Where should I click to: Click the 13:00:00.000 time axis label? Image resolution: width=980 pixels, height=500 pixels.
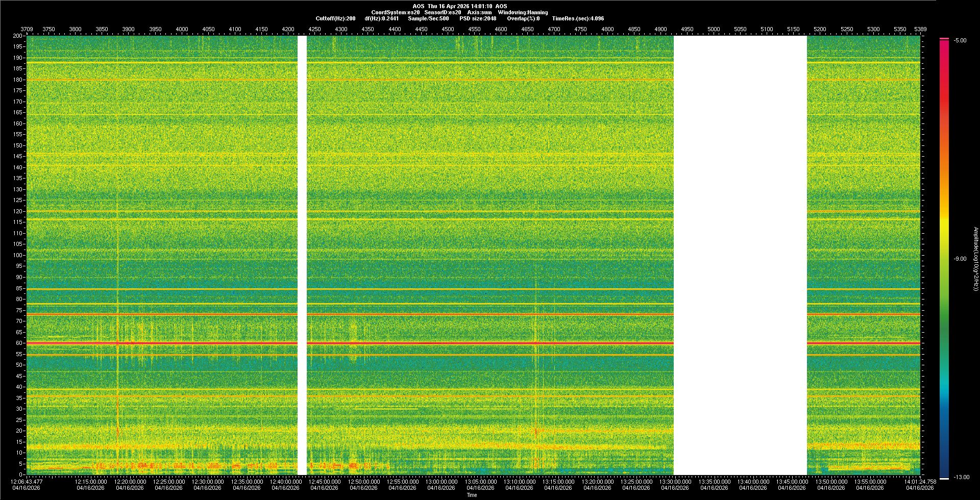(442, 481)
